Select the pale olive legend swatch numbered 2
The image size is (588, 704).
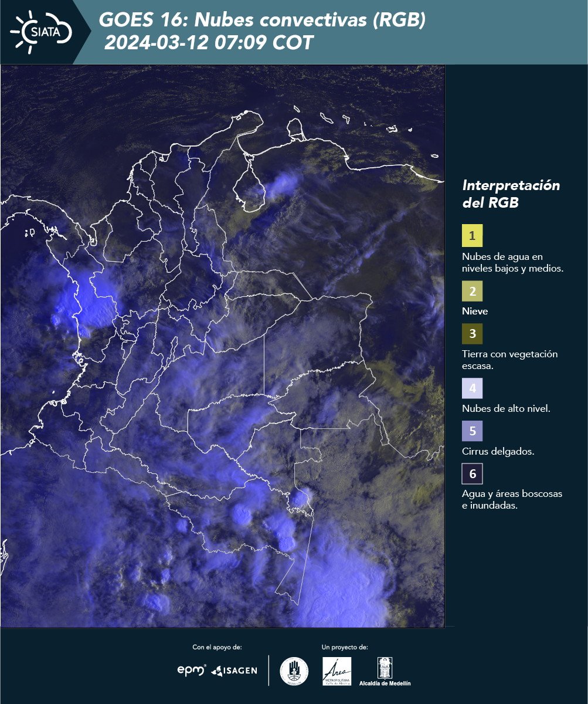[472, 291]
